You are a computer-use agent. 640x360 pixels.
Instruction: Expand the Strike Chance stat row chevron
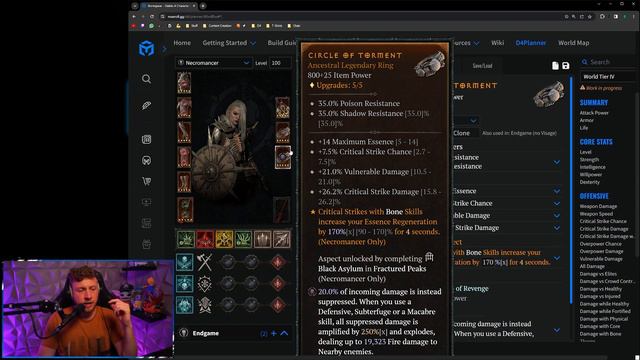557,203
